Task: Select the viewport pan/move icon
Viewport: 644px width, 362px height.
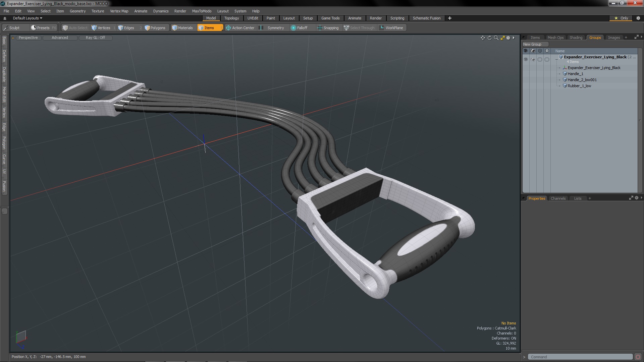Action: point(483,38)
